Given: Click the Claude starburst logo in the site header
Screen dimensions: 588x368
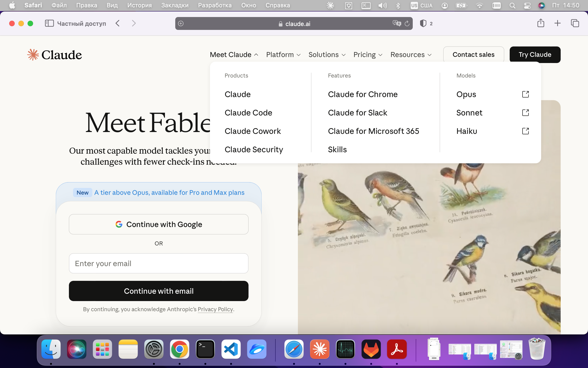Looking at the screenshot, I should point(33,55).
